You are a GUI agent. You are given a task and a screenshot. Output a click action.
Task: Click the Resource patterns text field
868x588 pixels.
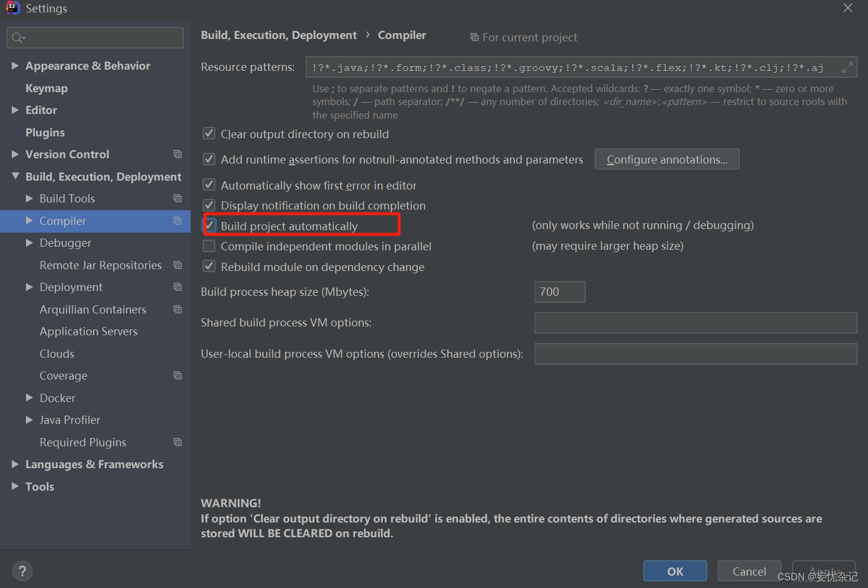(581, 67)
